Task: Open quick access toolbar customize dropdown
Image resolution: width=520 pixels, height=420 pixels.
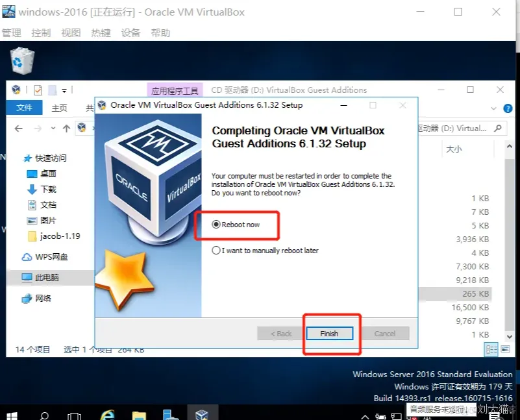Action: pyautogui.click(x=64, y=90)
